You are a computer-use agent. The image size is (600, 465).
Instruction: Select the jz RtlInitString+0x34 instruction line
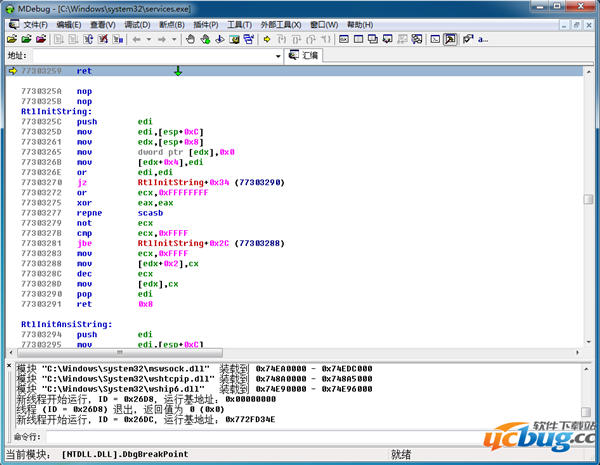[150, 182]
